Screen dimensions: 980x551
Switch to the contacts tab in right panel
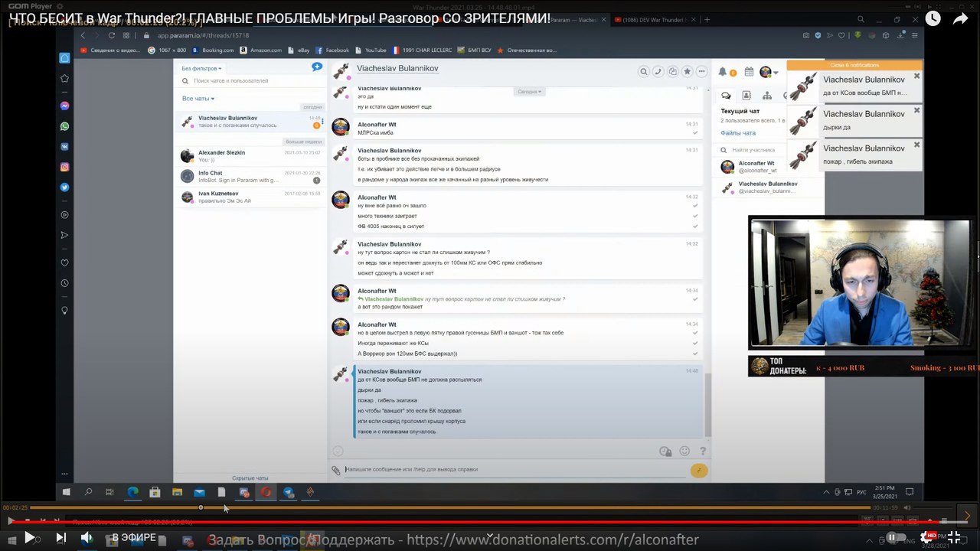746,96
